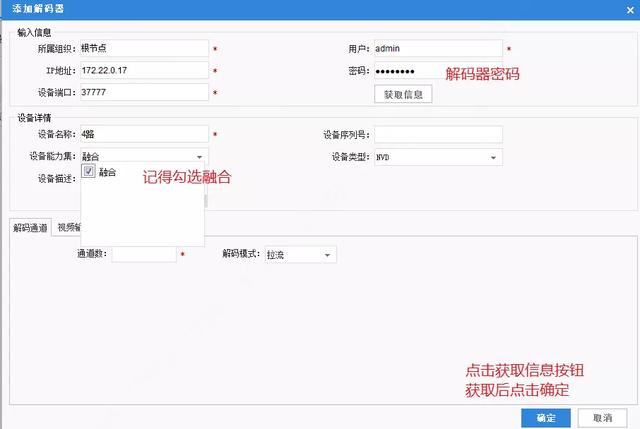Viewport: 640px width, 429px height.
Task: Click the 融合 label in the dropdown list
Action: click(107, 172)
